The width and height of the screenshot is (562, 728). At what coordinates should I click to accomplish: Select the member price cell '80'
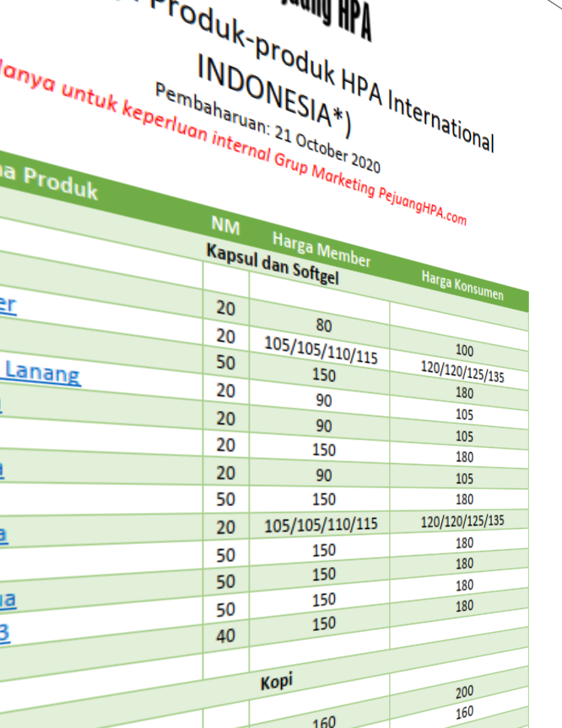(x=324, y=325)
